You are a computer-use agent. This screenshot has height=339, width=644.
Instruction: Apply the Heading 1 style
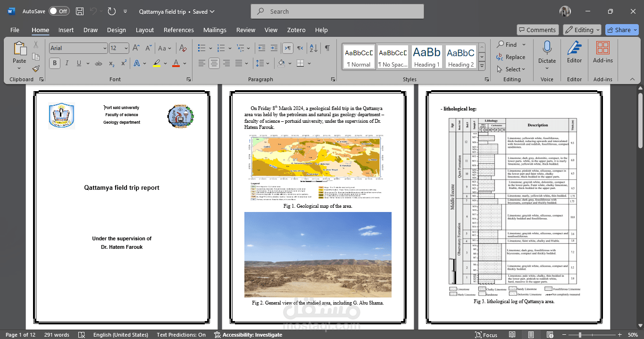pos(427,57)
